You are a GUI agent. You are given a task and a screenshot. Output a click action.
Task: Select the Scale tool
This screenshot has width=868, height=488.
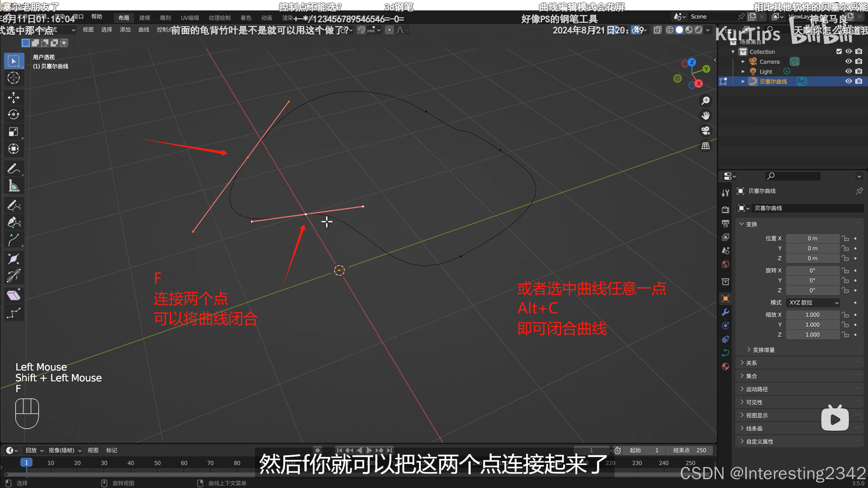14,131
